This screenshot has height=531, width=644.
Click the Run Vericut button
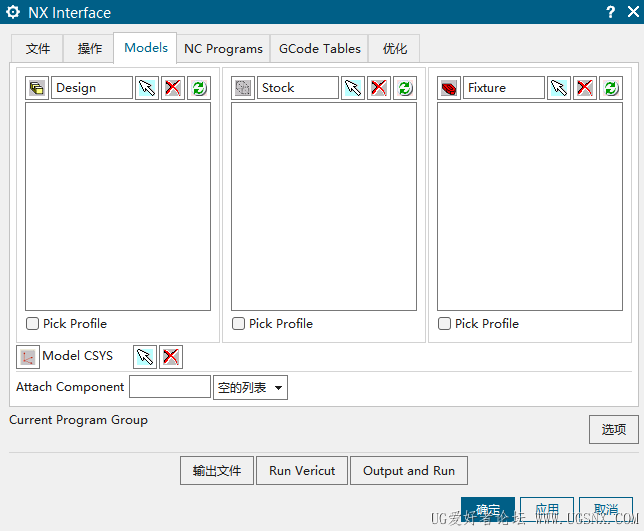302,471
